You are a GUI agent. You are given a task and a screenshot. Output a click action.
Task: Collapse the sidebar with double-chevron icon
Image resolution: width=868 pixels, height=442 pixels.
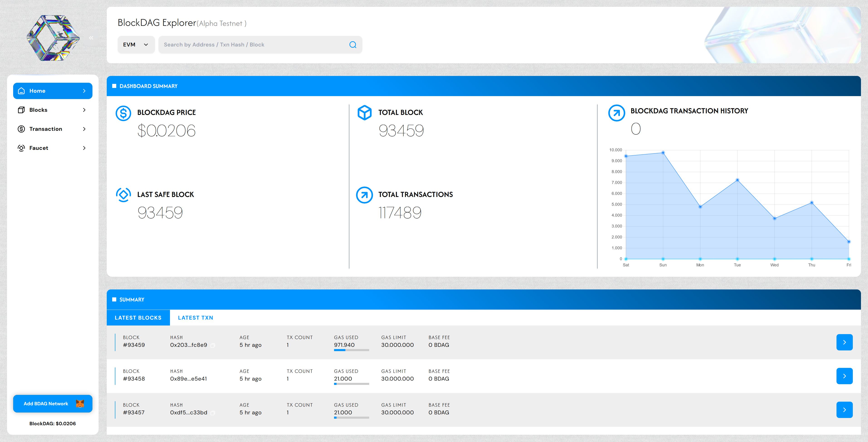[x=91, y=38]
